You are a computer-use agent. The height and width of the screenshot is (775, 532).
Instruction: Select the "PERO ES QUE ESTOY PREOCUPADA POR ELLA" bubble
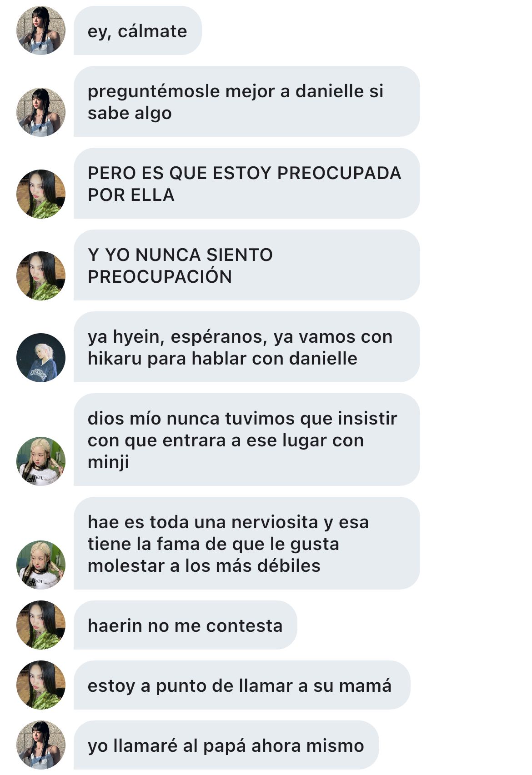click(x=247, y=183)
